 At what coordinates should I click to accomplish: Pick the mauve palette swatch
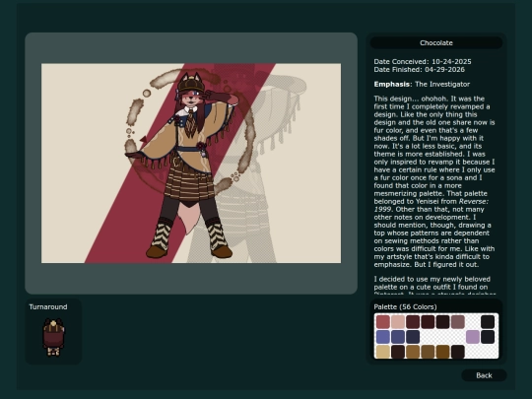(x=457, y=322)
